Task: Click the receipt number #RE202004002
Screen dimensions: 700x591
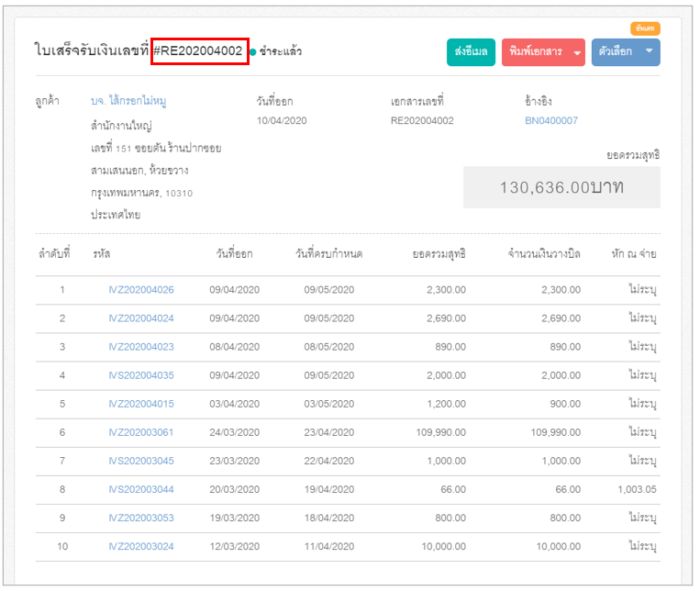Action: pyautogui.click(x=198, y=50)
